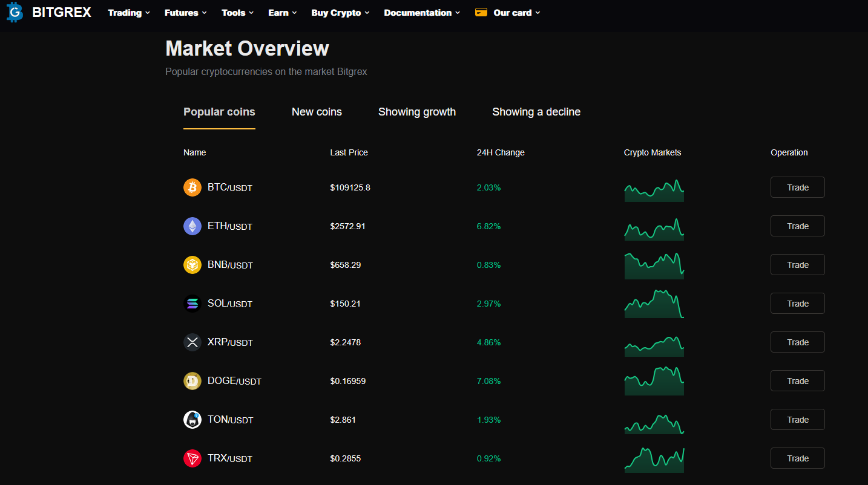Viewport: 868px width, 485px height.
Task: Click Trade button for TON/USDT
Action: [x=798, y=420]
